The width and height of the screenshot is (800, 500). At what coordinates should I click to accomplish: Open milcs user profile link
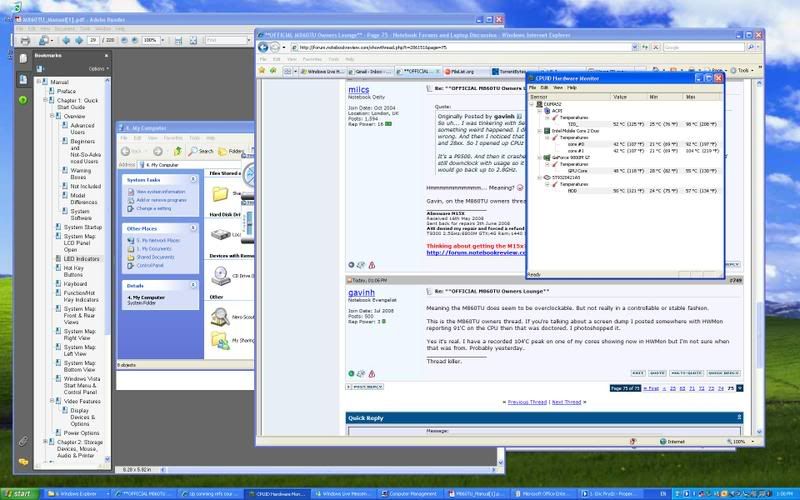[359, 90]
